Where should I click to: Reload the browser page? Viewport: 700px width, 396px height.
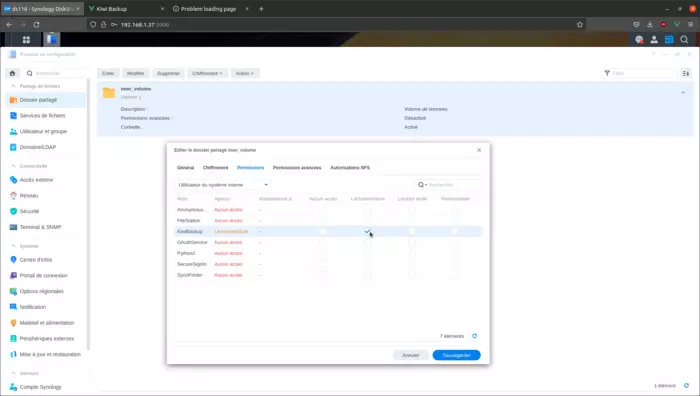click(x=37, y=25)
